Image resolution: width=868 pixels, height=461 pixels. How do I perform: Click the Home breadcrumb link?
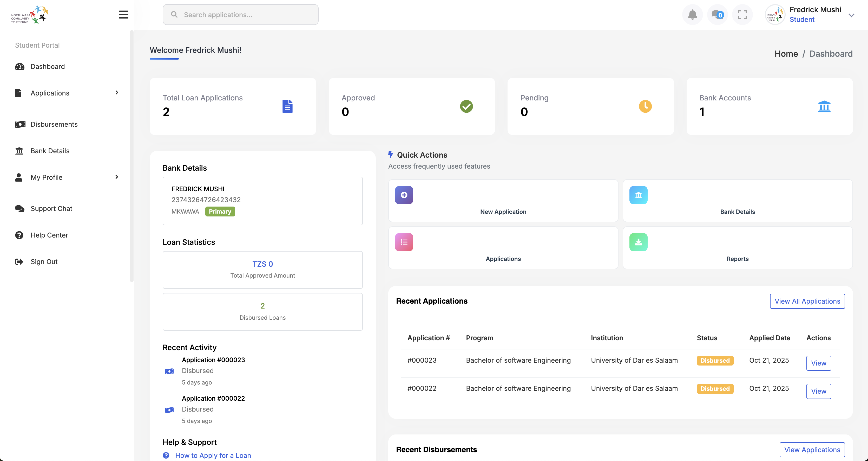(x=786, y=54)
